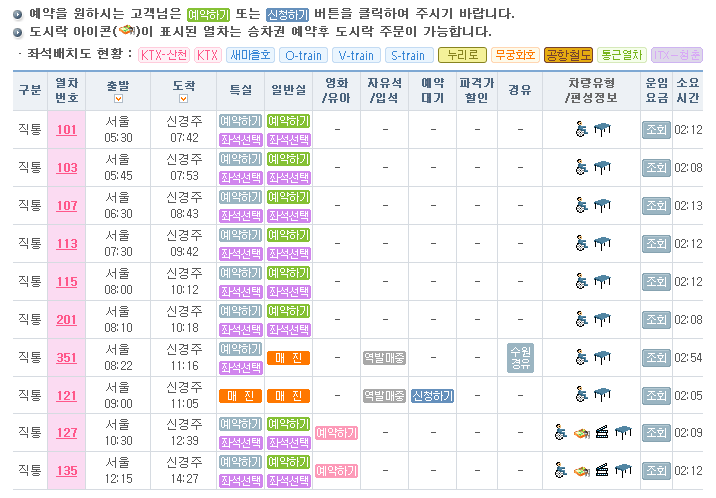Open arrival sort dropdown arrow
716x498 pixels.
pyautogui.click(x=184, y=99)
